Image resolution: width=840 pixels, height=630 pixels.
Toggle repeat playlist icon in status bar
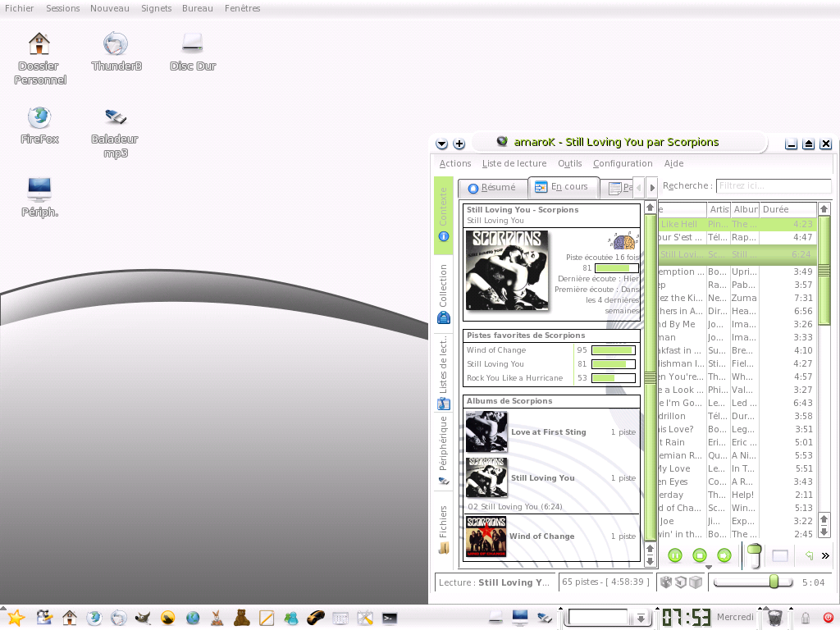(x=681, y=582)
